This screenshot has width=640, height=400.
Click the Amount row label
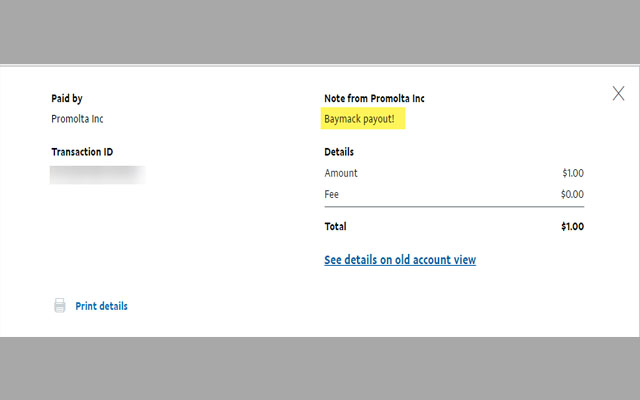341,173
